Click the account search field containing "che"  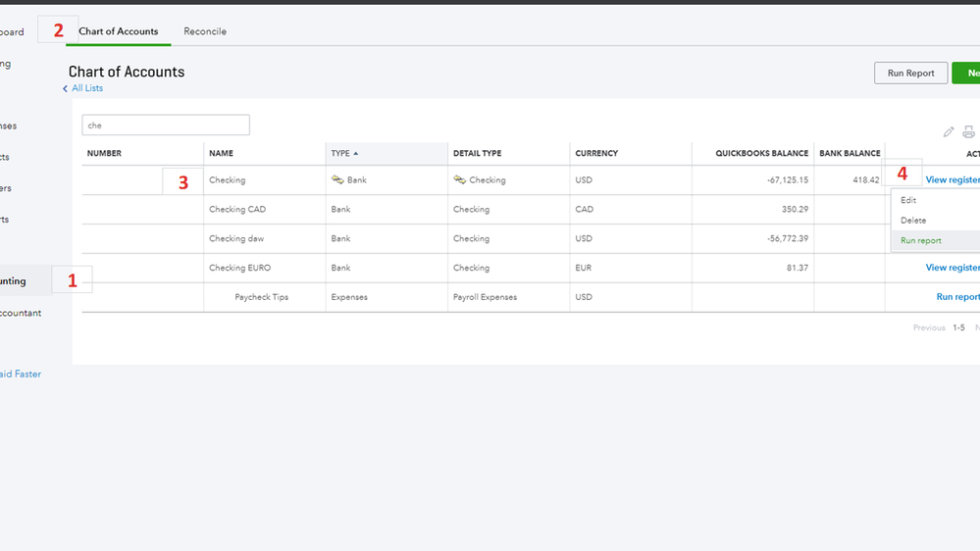tap(166, 125)
